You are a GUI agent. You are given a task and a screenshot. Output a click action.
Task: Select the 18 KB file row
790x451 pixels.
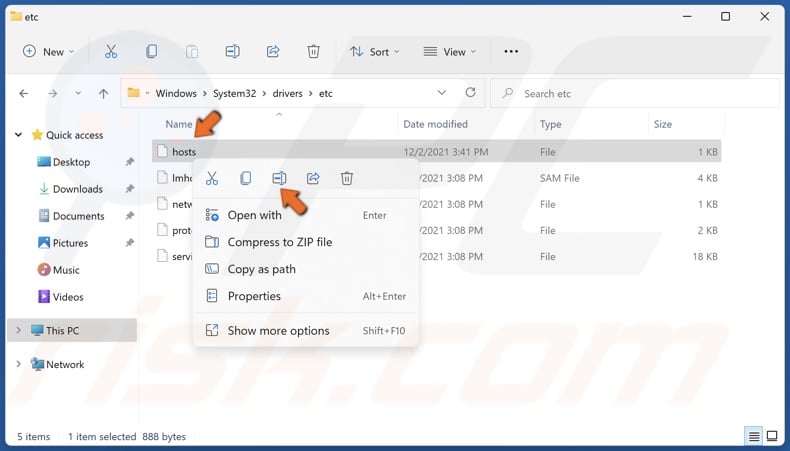click(436, 256)
